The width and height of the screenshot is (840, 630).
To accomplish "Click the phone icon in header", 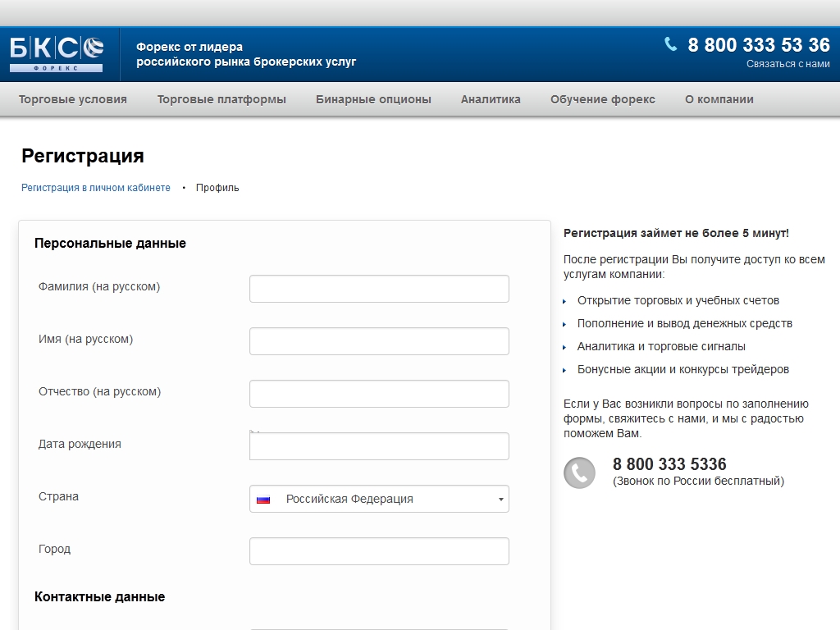I will point(671,44).
